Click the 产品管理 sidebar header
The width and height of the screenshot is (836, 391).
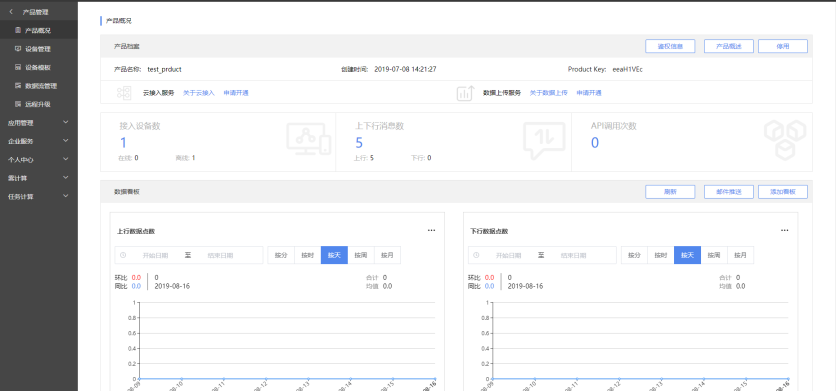[35, 12]
